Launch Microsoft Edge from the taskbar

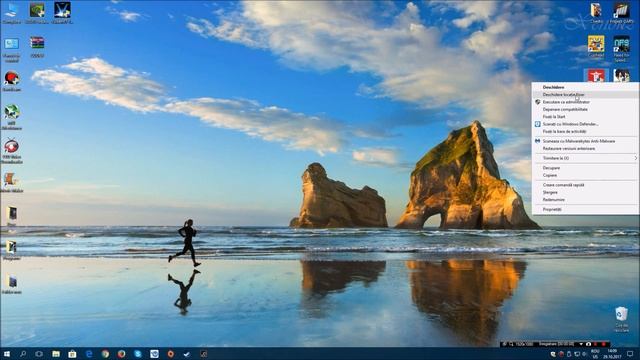click(89, 353)
